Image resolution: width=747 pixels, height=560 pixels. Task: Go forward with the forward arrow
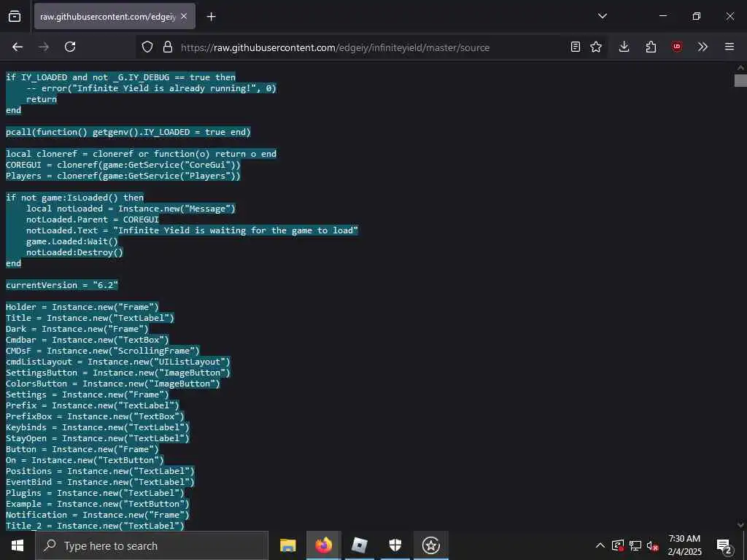[44, 47]
